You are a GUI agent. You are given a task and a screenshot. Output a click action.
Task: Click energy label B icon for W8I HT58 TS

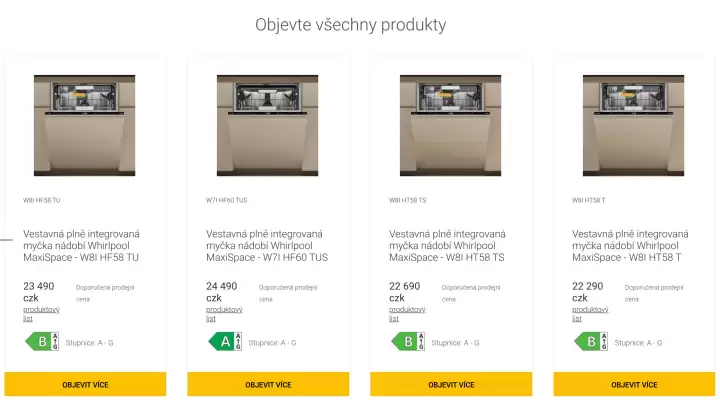[x=407, y=342]
